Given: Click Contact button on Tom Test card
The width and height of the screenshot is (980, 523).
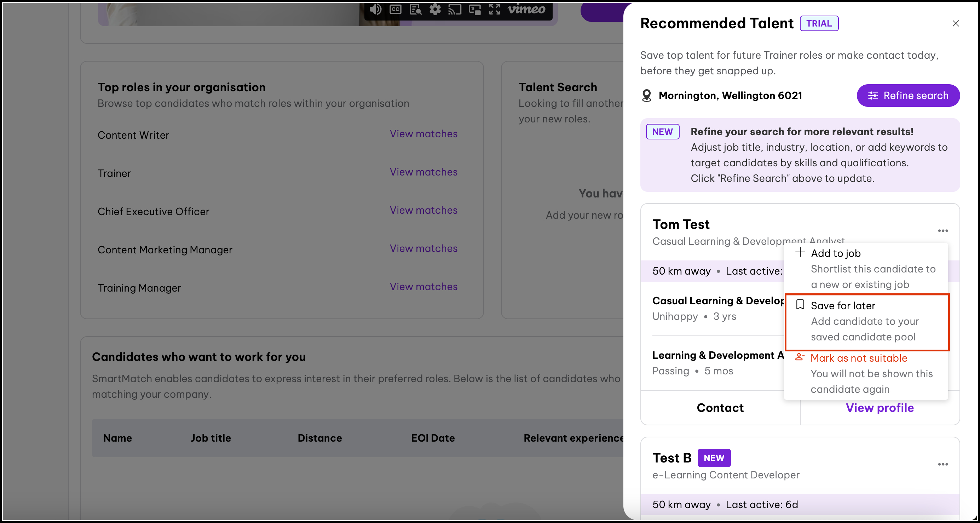Looking at the screenshot, I should tap(720, 408).
